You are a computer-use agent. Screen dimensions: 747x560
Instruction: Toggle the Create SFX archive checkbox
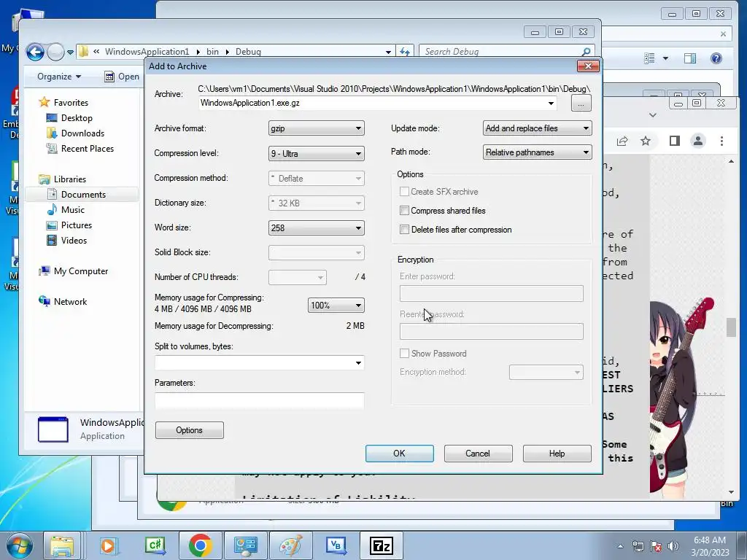[404, 192]
